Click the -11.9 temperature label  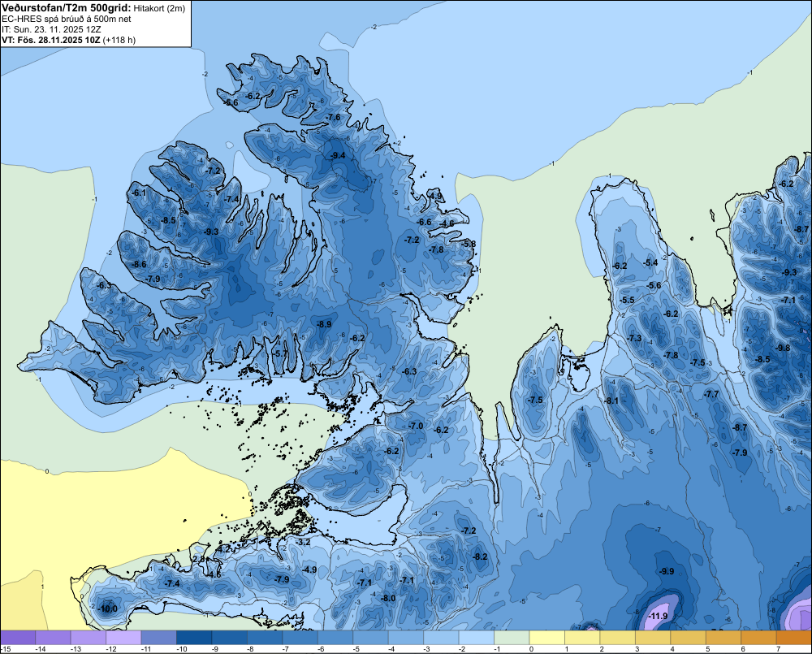(x=659, y=616)
